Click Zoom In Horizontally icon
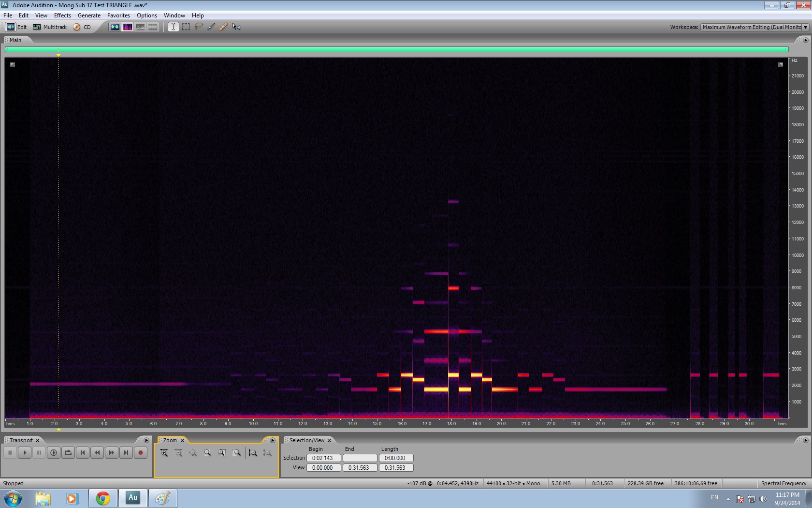This screenshot has width=812, height=508. (x=164, y=453)
